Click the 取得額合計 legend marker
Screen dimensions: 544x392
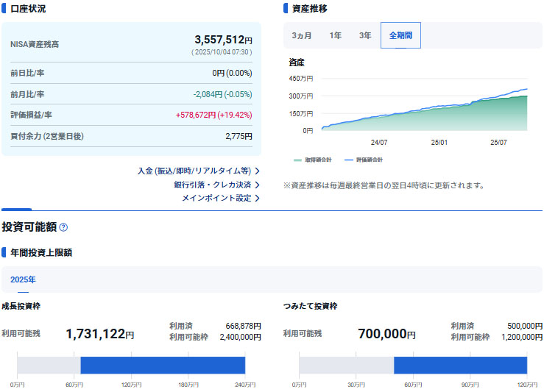pos(297,160)
